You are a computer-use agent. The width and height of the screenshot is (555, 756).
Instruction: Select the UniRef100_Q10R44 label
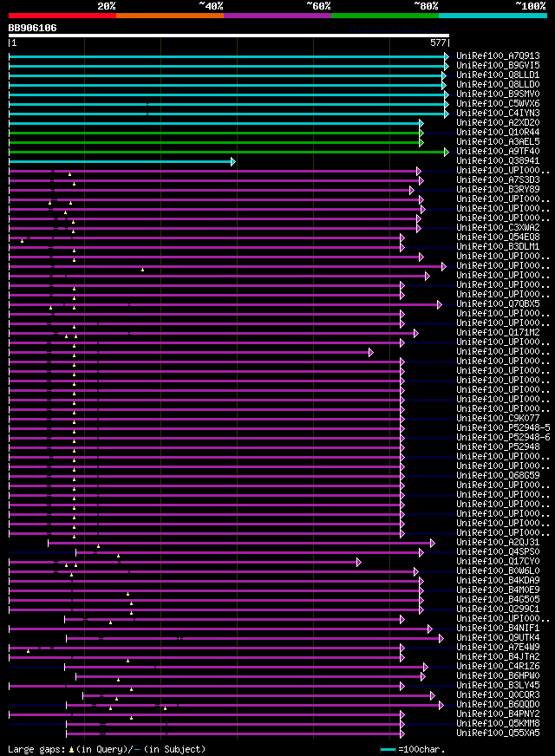point(498,132)
